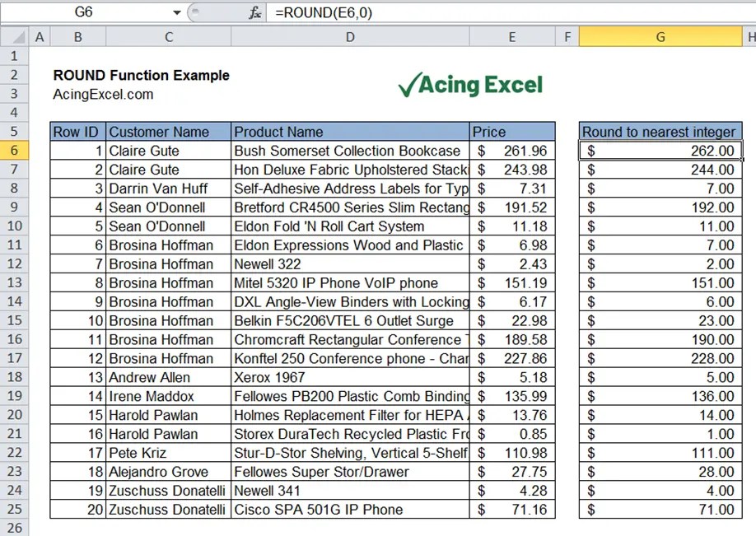Select column D header
The height and width of the screenshot is (536, 756).
(x=350, y=37)
